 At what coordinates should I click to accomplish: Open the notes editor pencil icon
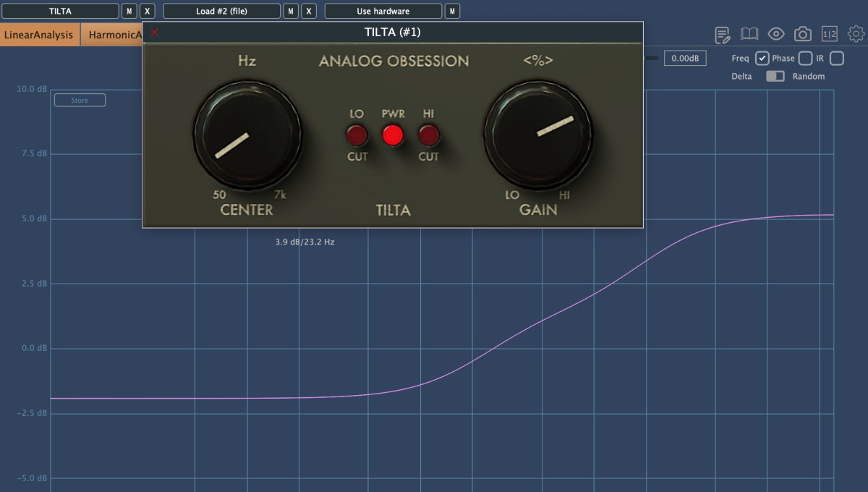[722, 34]
